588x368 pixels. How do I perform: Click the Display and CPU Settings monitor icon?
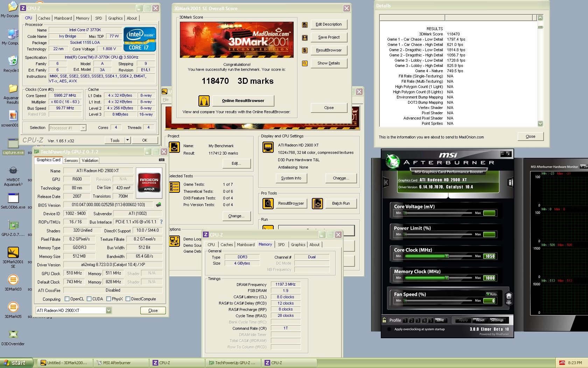(x=268, y=147)
